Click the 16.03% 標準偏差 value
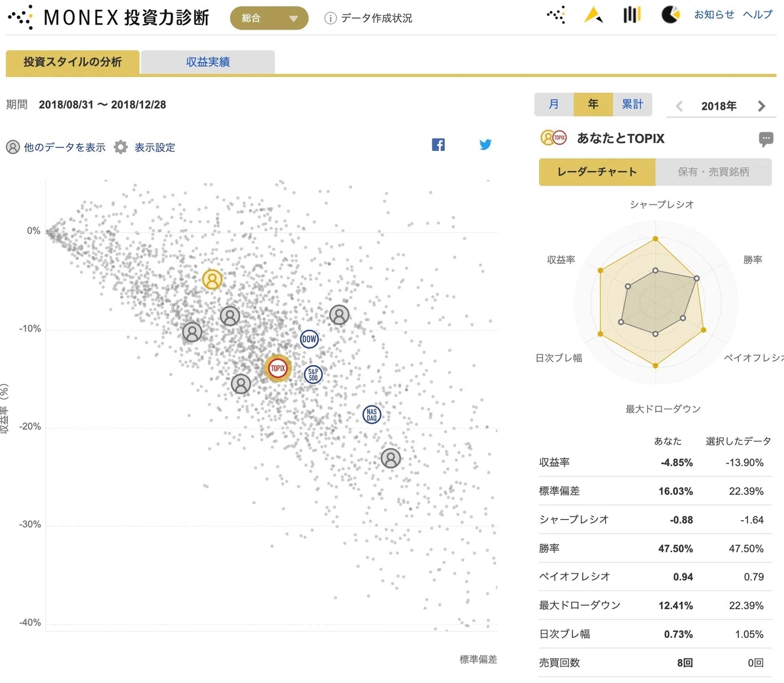 [676, 491]
